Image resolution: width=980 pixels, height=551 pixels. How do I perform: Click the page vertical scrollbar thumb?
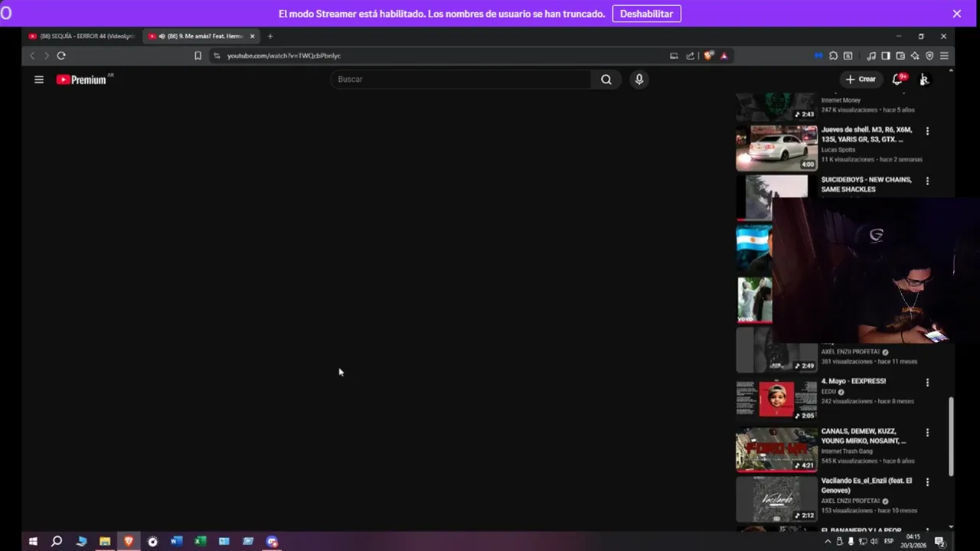click(952, 436)
